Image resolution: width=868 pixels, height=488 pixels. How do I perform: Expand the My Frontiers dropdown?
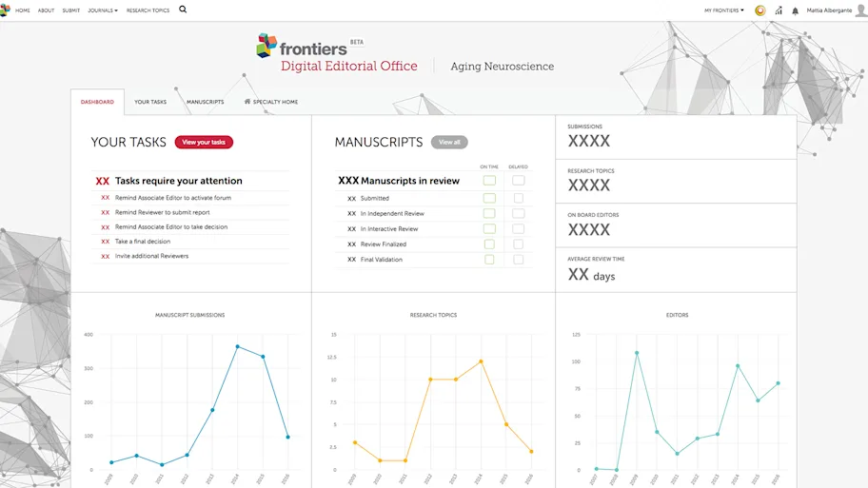click(x=724, y=10)
